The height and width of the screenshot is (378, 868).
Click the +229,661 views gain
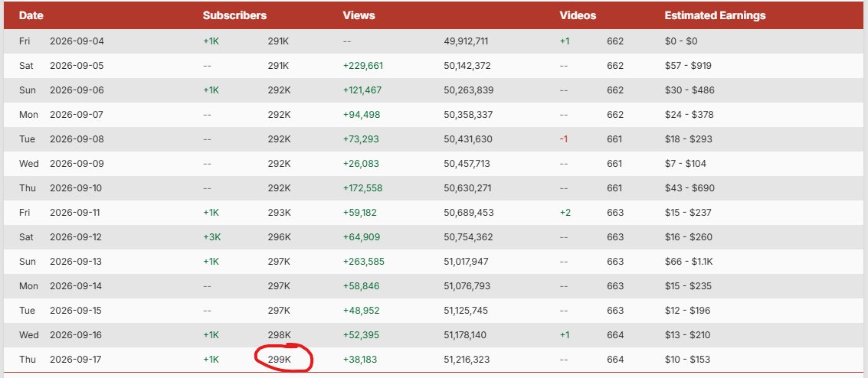[363, 66]
